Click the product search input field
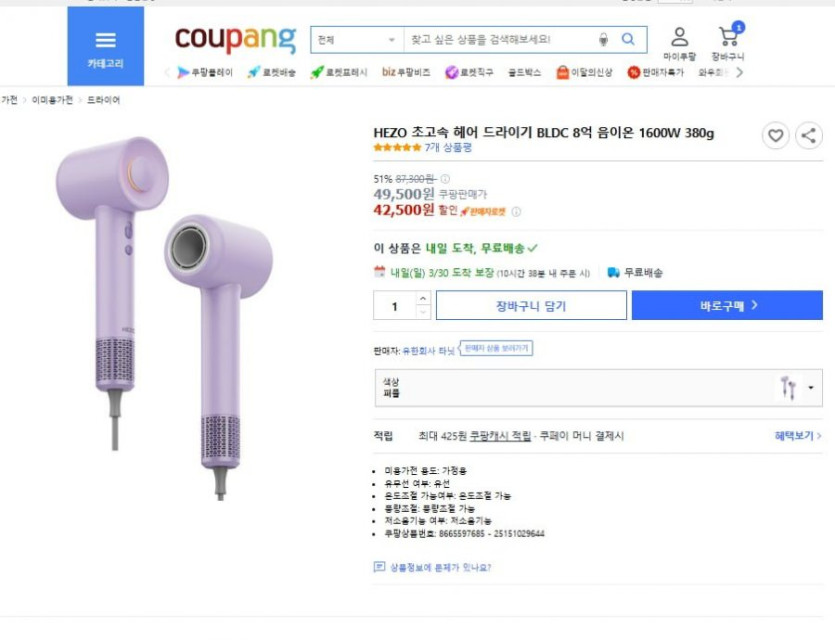 [x=498, y=40]
